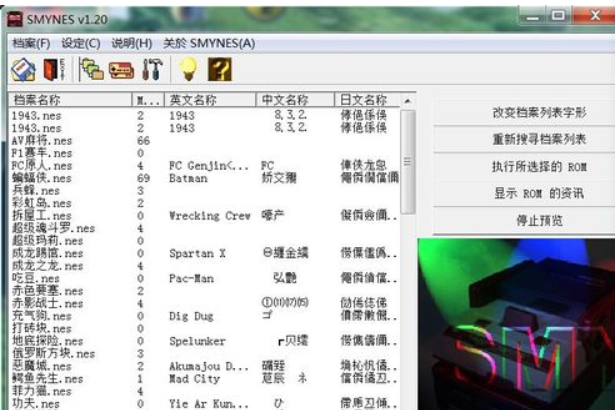615x410 pixels.
Task: Click the yellow light bulb tips icon
Action: (187, 70)
